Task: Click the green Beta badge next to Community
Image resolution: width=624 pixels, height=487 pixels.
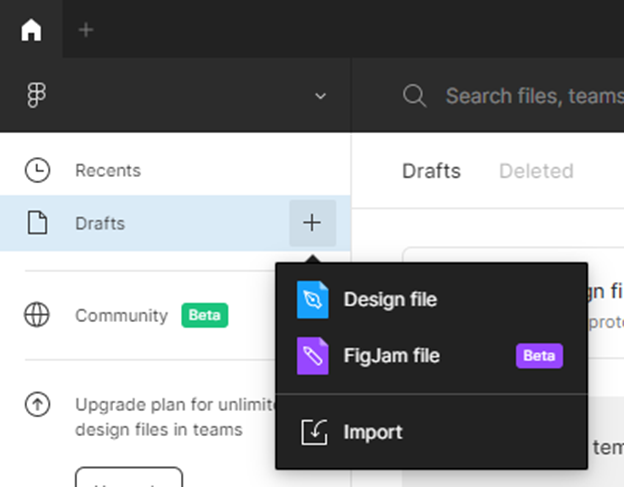Action: pyautogui.click(x=205, y=315)
